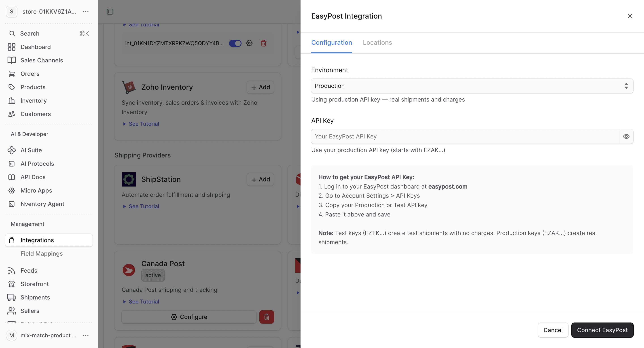Toggle the int_01KN1DYZMTXRPKZWQ5QDYY4B integration switch
644x348 pixels.
pos(235,43)
